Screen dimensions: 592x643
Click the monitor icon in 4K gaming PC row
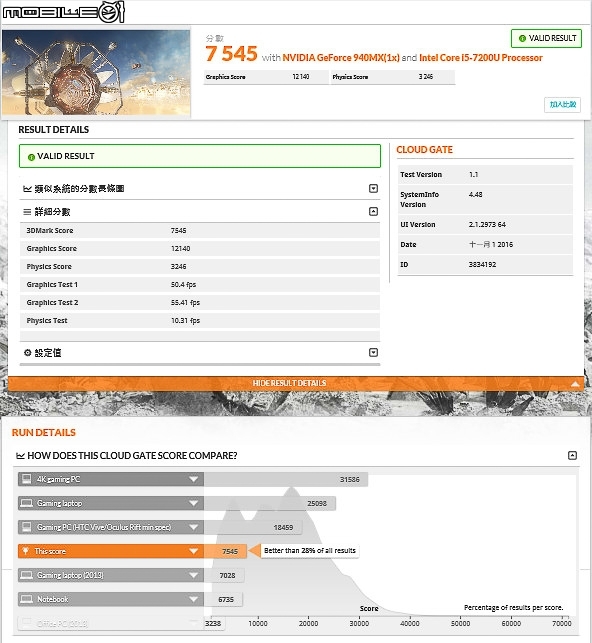click(27, 479)
